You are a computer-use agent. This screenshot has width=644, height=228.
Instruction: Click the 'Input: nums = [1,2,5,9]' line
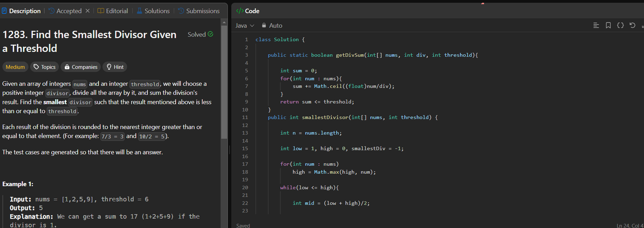click(79, 199)
